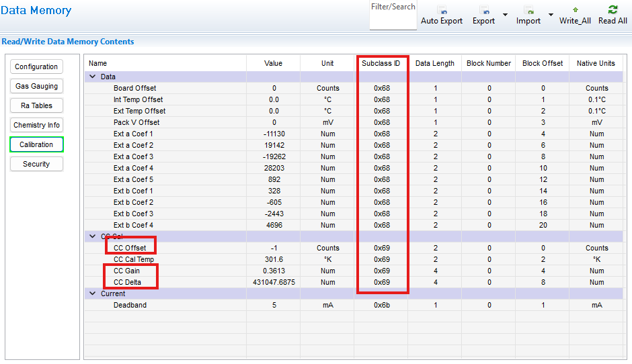Click the Ext b Coef 1 value 328
This screenshot has height=364, width=632.
tap(274, 191)
